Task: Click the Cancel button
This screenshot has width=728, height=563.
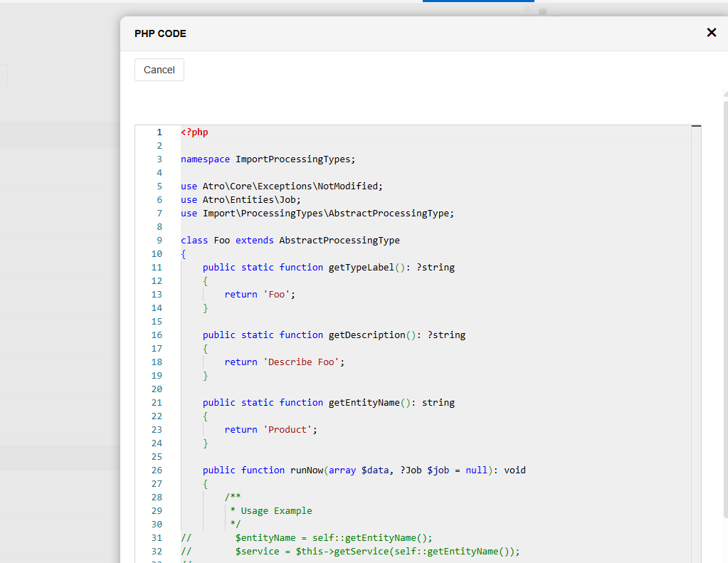Action: (159, 70)
